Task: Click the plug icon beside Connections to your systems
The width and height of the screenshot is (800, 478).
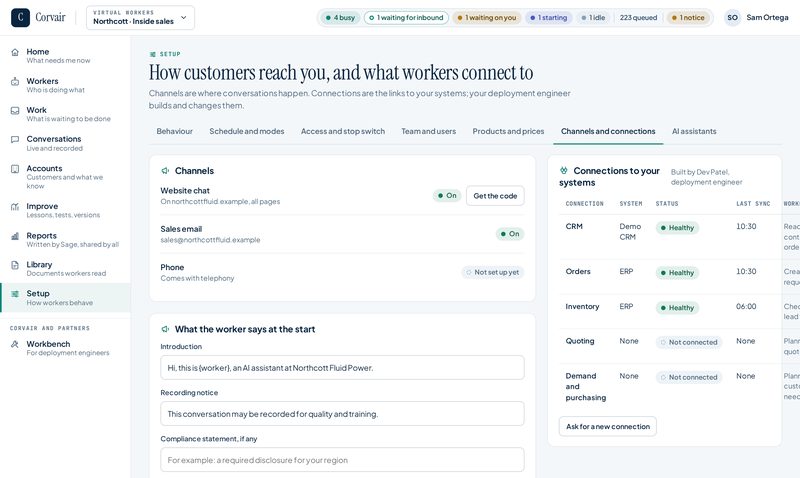Action: [564, 170]
